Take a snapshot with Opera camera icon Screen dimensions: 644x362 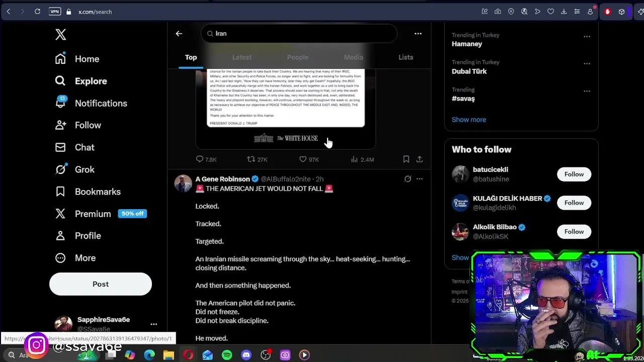click(498, 12)
